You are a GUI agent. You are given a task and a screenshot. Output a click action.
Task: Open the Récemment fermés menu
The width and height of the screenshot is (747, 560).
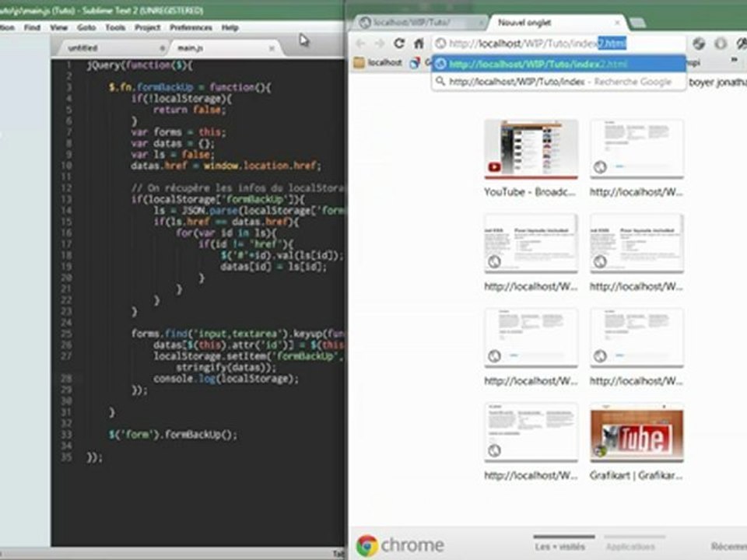[729, 546]
